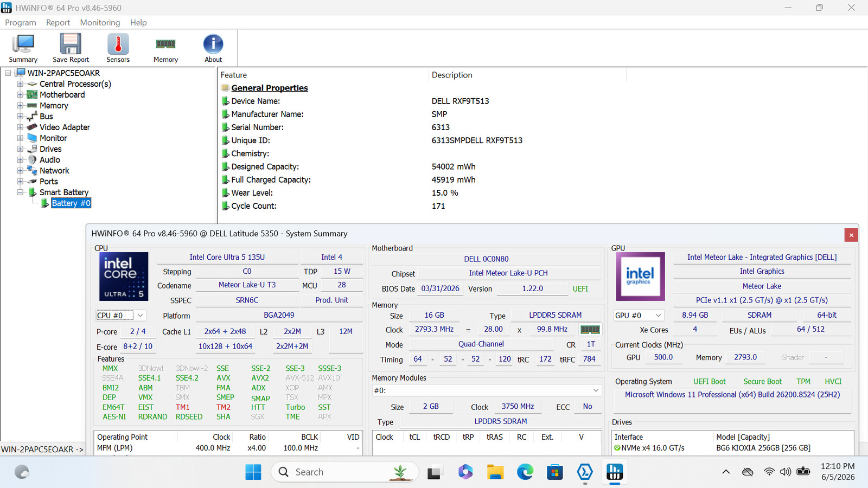Click the Quad-Channel memory mode field

click(x=481, y=344)
